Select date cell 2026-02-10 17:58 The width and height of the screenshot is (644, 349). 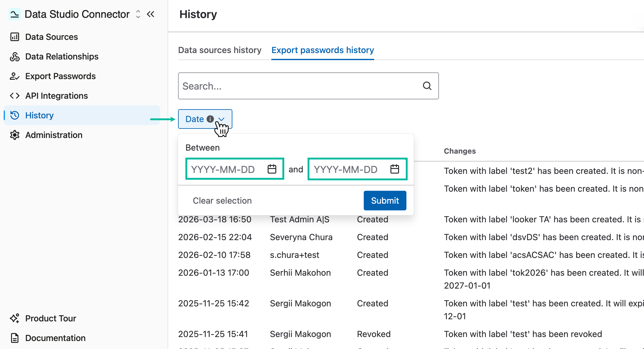[214, 255]
